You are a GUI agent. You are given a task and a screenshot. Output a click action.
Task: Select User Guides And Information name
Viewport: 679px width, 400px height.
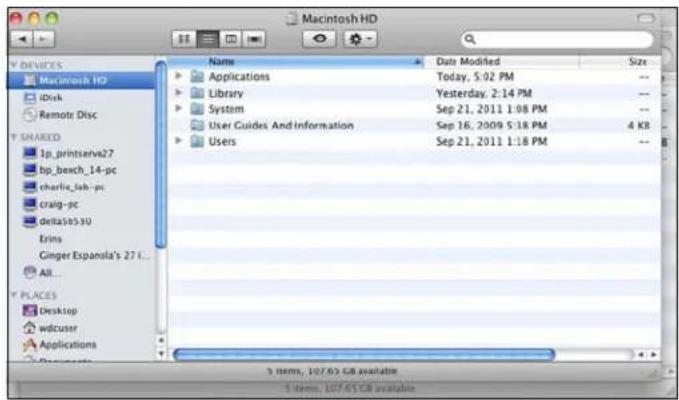tap(281, 126)
